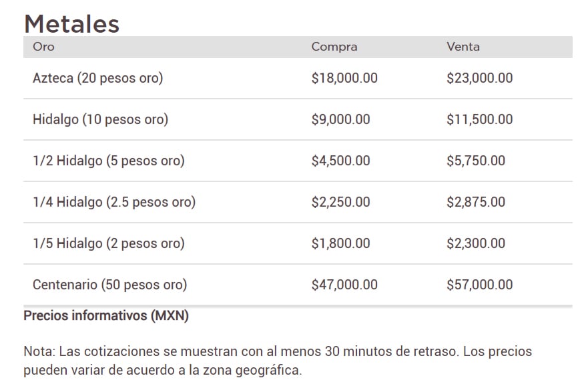The height and width of the screenshot is (380, 588).
Task: Click the Nota paragraph about delayed quotes
Action: tap(277, 360)
